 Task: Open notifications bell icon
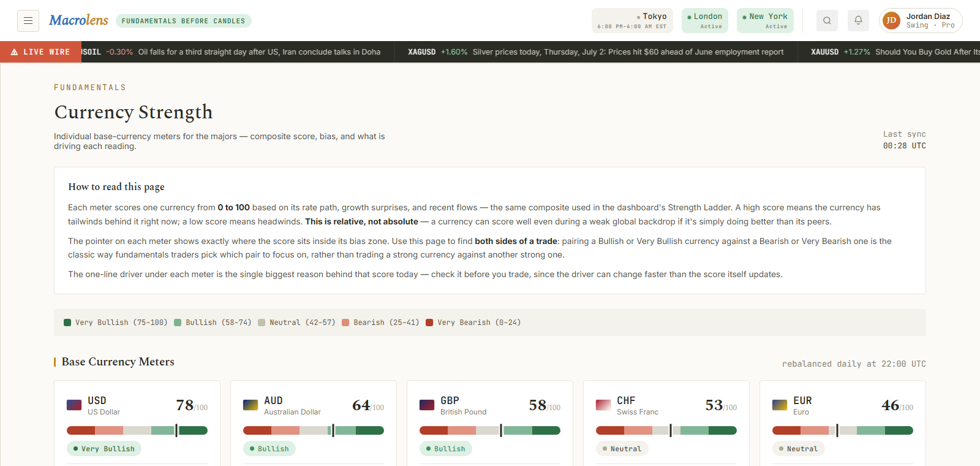(858, 21)
